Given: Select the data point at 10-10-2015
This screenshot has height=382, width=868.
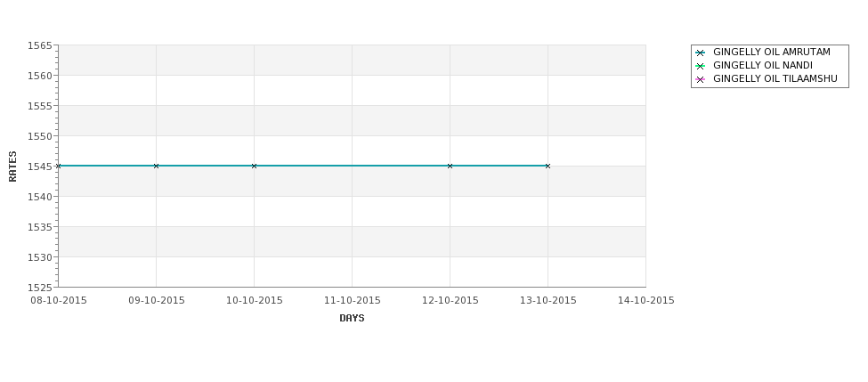Looking at the screenshot, I should [254, 167].
